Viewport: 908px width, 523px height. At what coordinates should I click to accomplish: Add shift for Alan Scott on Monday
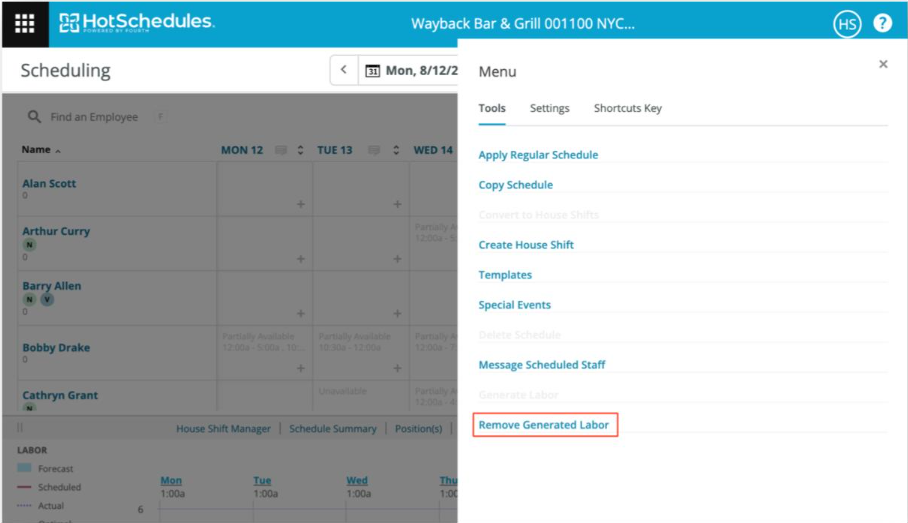300,204
